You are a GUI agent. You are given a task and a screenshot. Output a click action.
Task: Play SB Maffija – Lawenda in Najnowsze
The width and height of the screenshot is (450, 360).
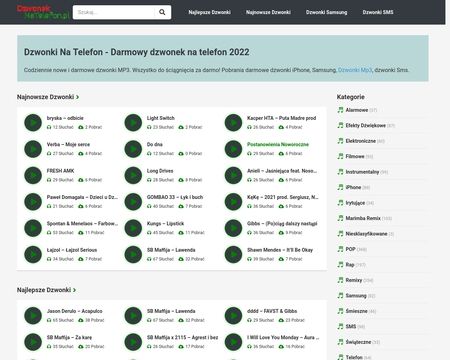133,254
